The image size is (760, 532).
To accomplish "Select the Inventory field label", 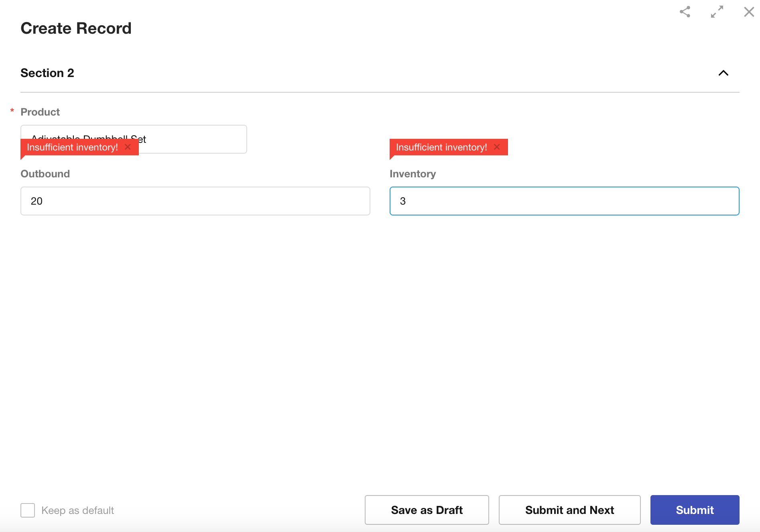I will click(413, 174).
